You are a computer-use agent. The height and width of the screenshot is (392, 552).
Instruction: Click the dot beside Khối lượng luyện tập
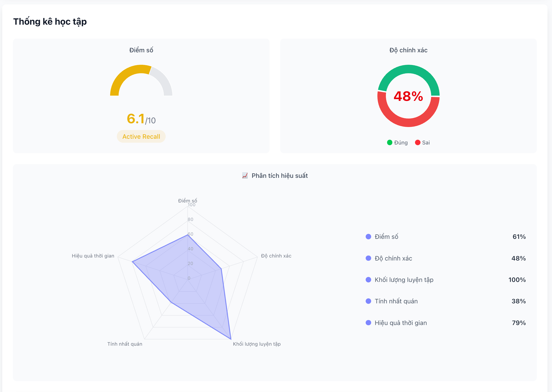pyautogui.click(x=368, y=280)
